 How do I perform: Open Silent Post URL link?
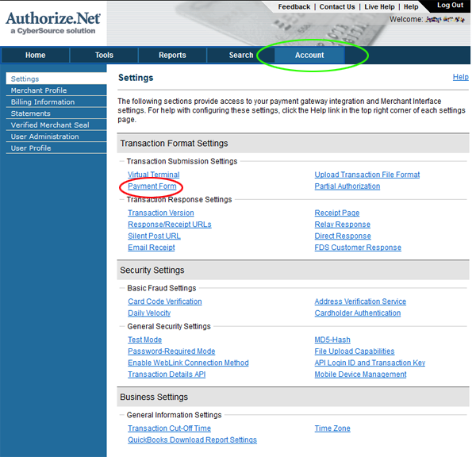(x=154, y=236)
